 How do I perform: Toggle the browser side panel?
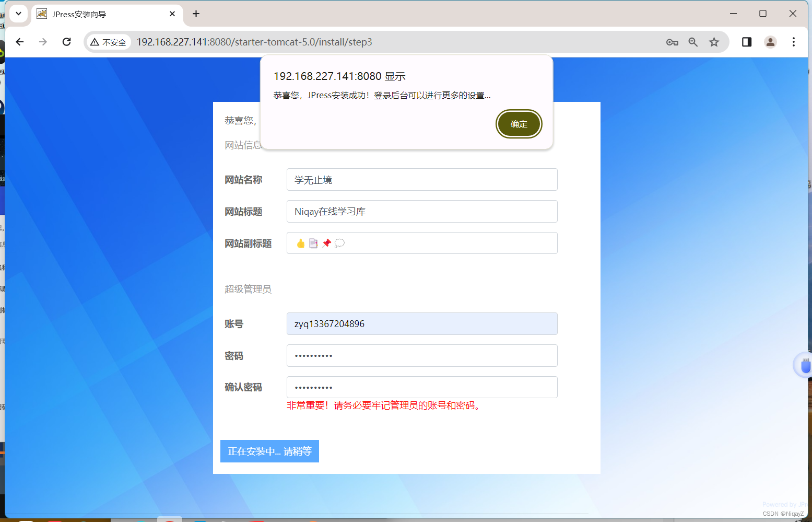point(747,42)
